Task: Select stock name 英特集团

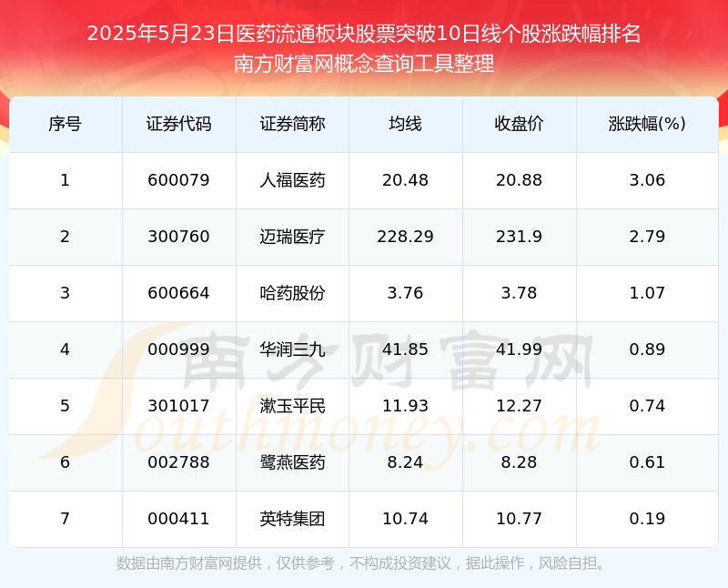Action: pyautogui.click(x=292, y=519)
